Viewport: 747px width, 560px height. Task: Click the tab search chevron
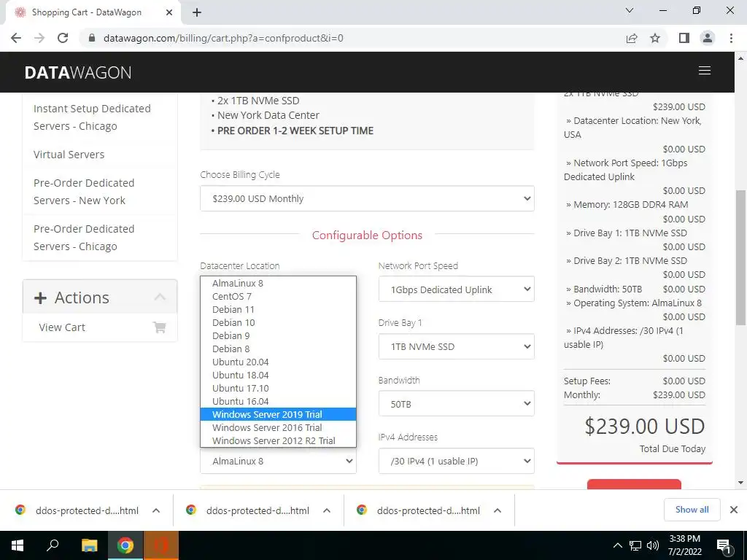tap(630, 10)
